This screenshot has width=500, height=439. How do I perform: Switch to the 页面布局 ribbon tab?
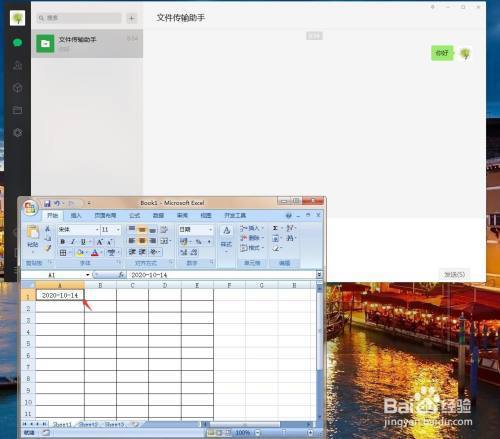point(105,215)
